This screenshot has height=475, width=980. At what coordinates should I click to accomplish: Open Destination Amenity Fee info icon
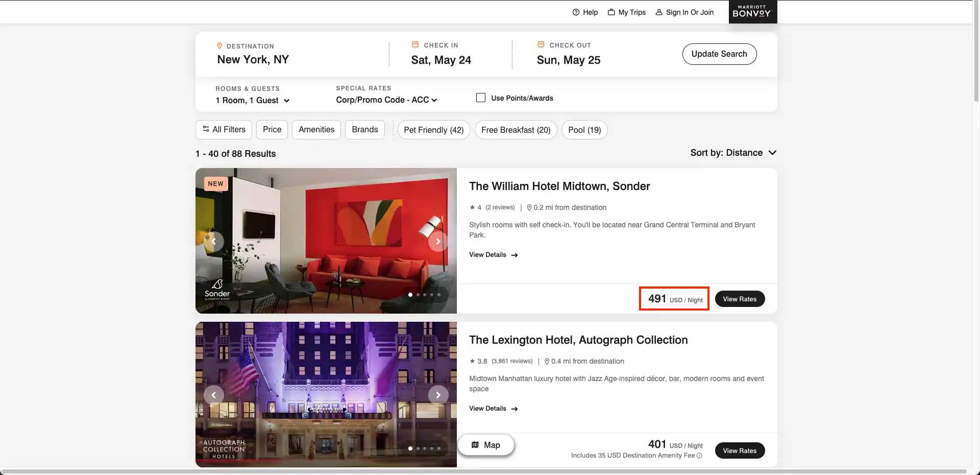click(699, 456)
